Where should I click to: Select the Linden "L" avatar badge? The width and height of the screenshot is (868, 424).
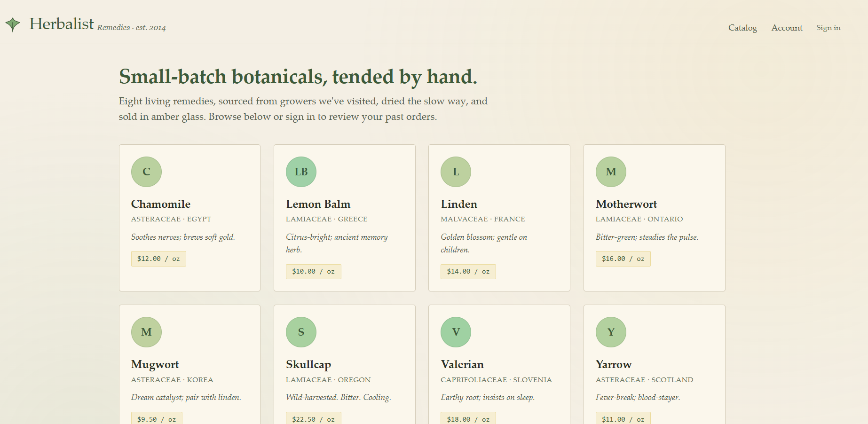(x=456, y=172)
